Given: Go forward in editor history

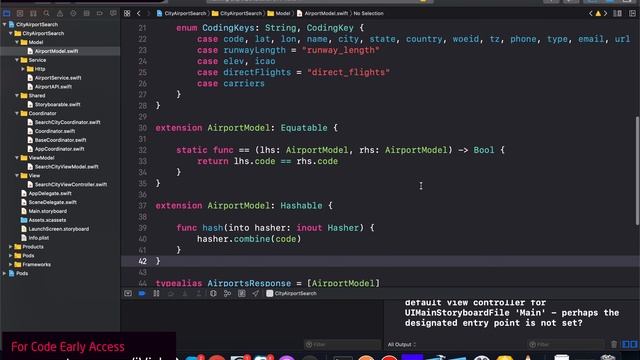Looking at the screenshot, I should [x=148, y=13].
